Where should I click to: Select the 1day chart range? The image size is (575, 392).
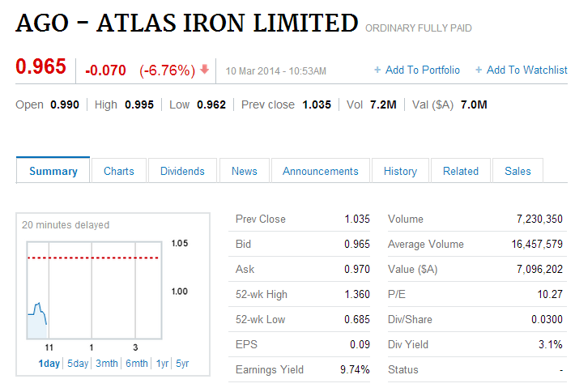(x=49, y=364)
